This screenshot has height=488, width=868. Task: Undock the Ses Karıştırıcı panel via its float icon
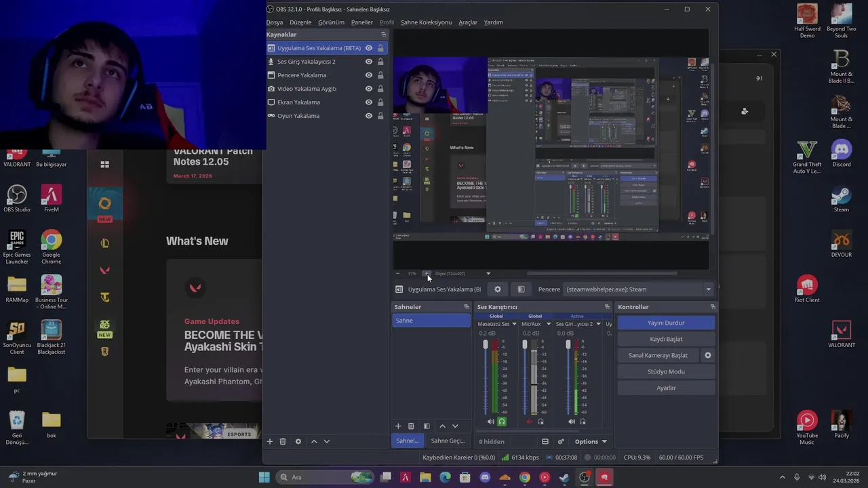[607, 307]
